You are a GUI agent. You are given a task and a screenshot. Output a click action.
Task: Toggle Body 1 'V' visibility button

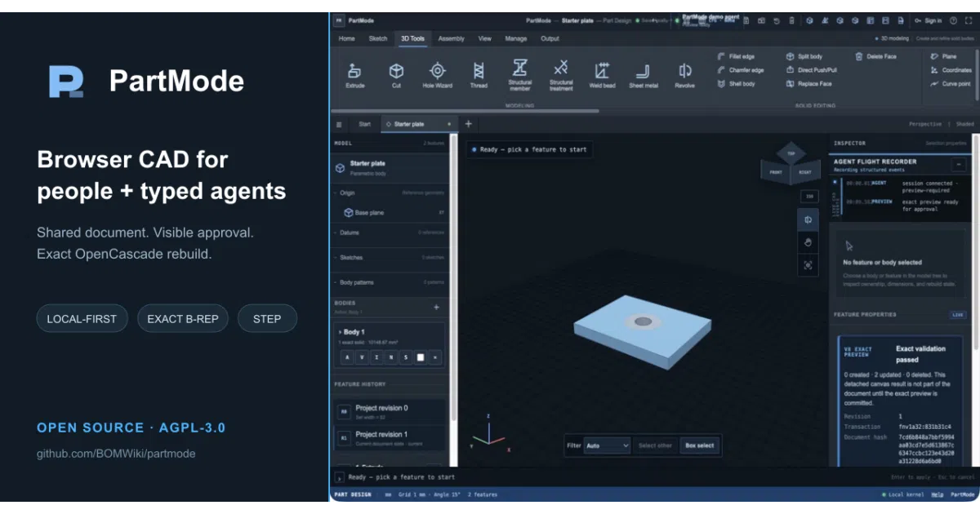(x=361, y=357)
